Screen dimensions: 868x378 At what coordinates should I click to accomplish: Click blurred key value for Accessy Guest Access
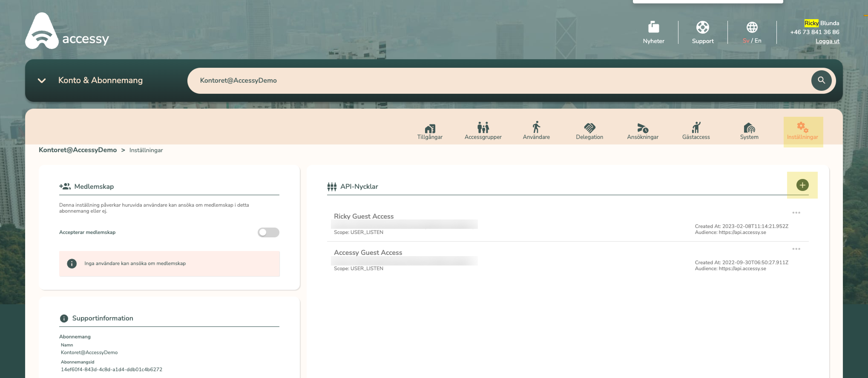(404, 261)
